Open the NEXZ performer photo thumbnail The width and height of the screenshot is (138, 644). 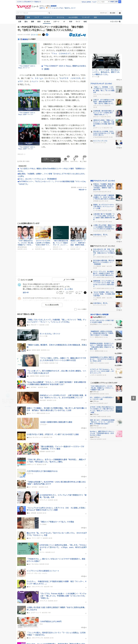[29, 134]
